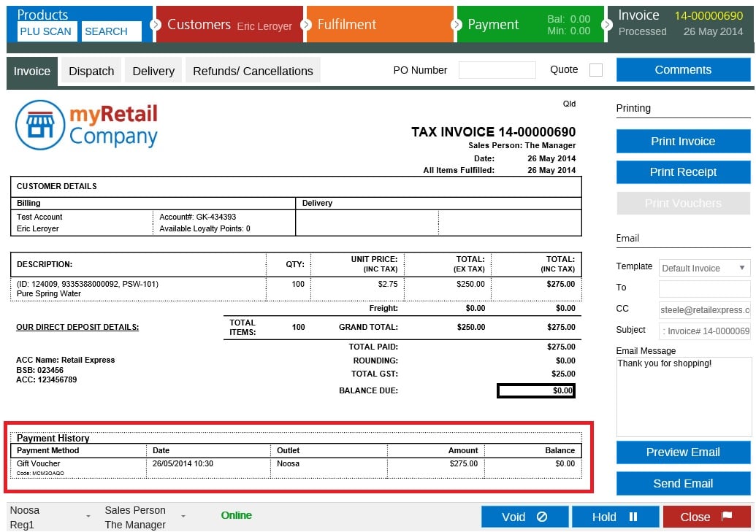756x532 pixels.
Task: Click the flag icon on Close button
Action: click(727, 516)
